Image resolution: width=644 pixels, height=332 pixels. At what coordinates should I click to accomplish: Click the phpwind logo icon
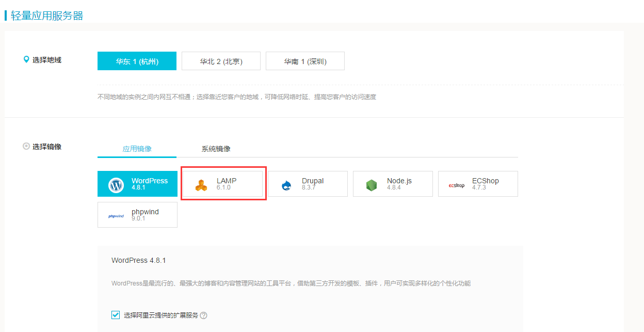pyautogui.click(x=116, y=216)
